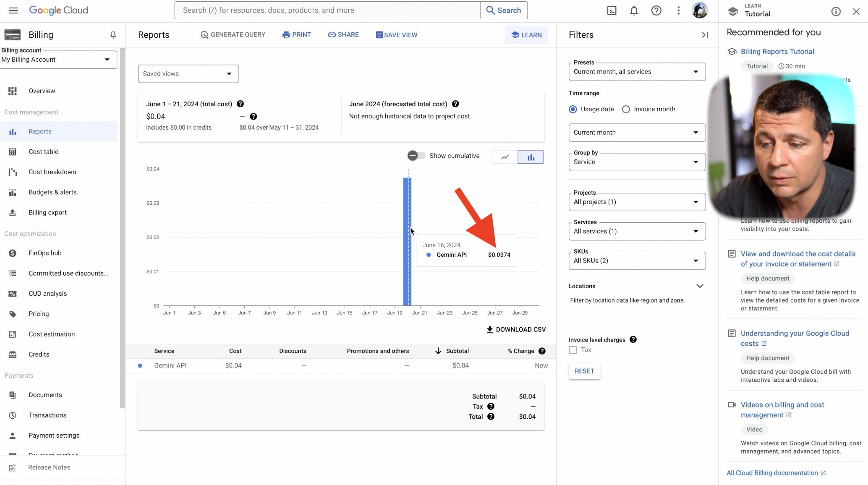Open the Group by Service dropdown
The height and width of the screenshot is (485, 868).
637,162
